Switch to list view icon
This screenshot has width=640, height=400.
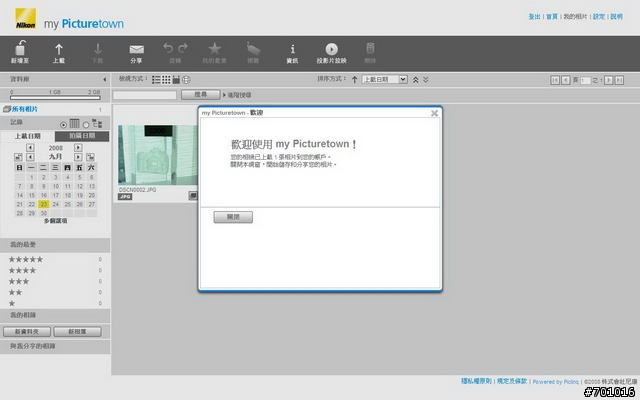click(x=156, y=80)
